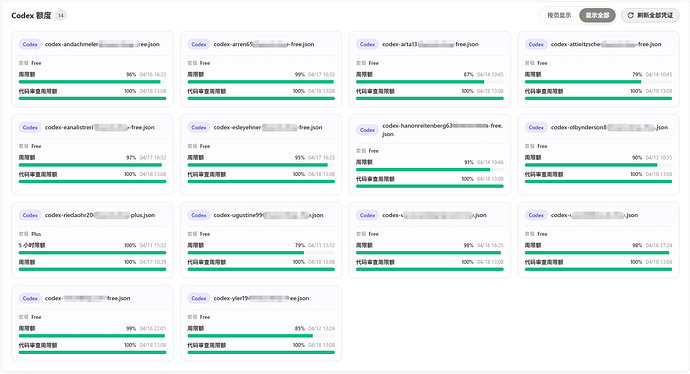Click the Codex badge on codex-arta13 card

coord(367,44)
